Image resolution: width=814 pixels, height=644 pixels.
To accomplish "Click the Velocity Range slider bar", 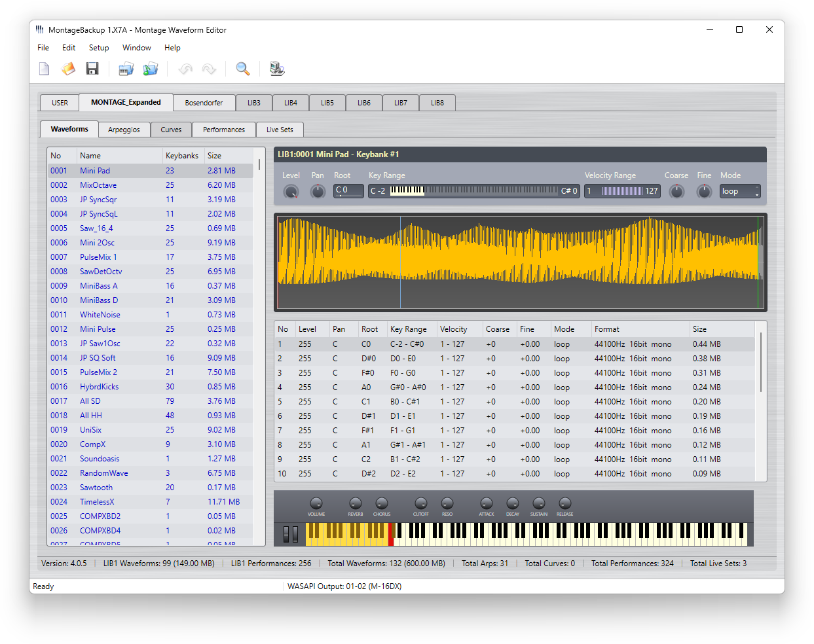I will 622,191.
